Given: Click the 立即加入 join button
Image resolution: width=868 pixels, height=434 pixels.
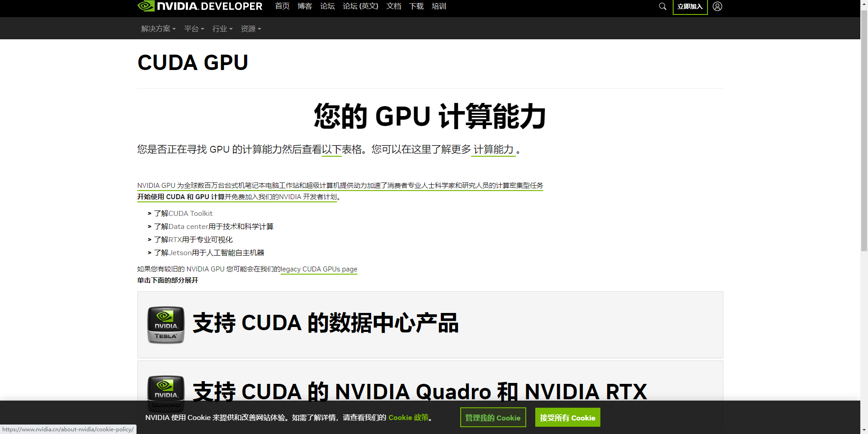Looking at the screenshot, I should click(690, 7).
